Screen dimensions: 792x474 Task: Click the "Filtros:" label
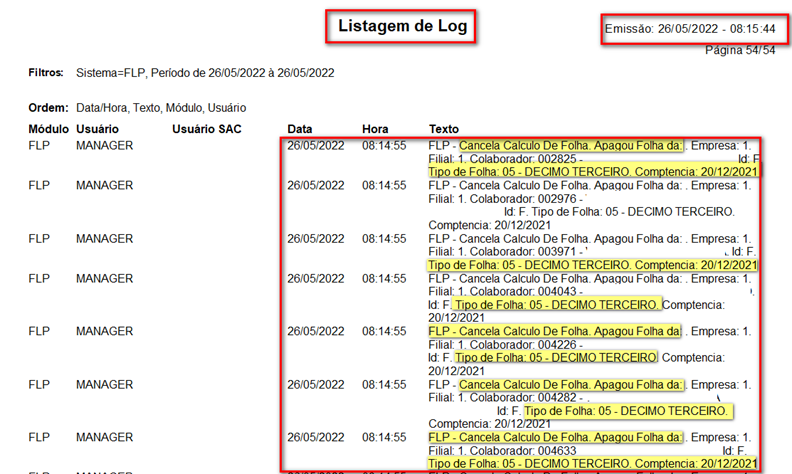click(x=46, y=73)
